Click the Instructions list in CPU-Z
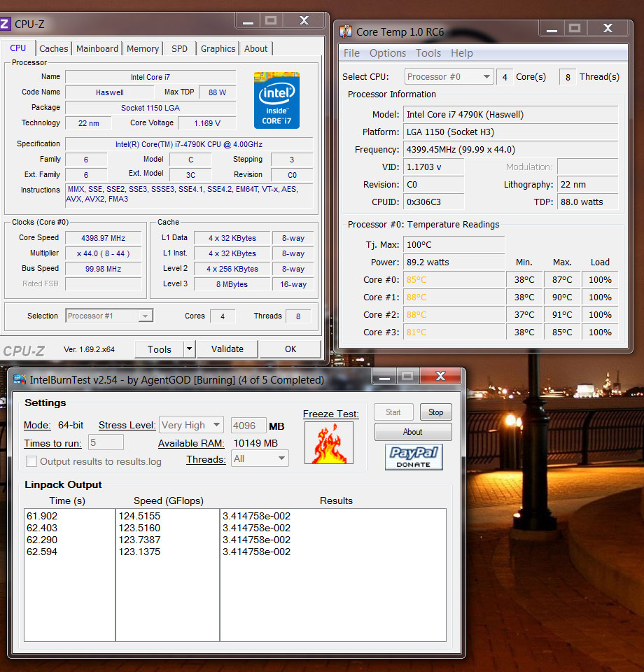 [x=189, y=195]
